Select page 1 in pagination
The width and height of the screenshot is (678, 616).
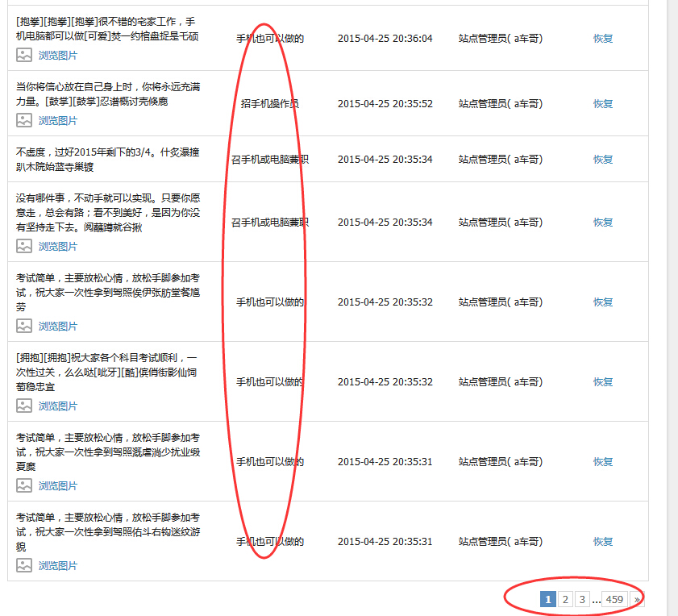(x=548, y=599)
